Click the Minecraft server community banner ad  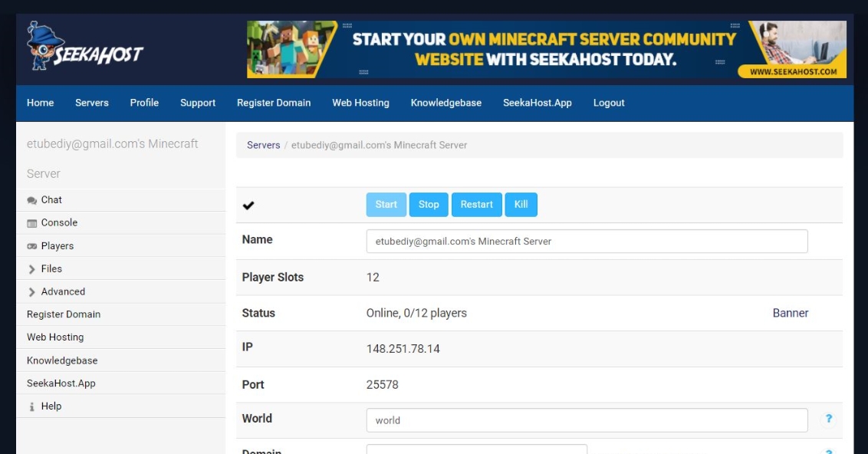547,49
